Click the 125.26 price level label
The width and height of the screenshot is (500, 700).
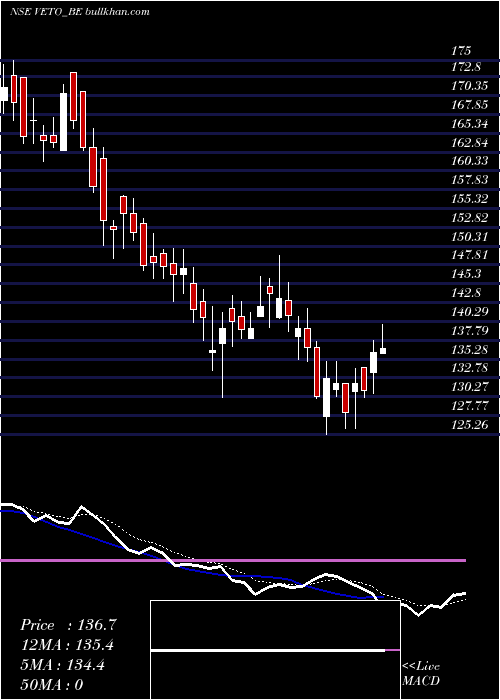click(470, 424)
